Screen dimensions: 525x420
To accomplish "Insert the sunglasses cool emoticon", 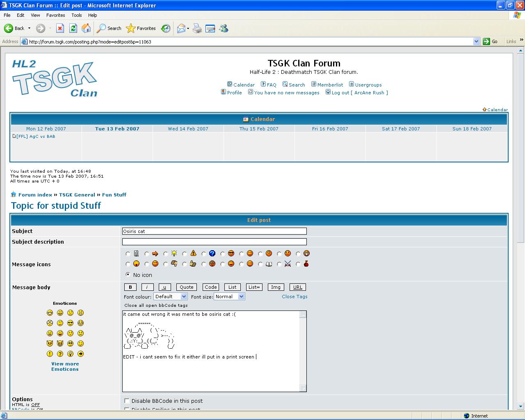I will pos(70,323).
